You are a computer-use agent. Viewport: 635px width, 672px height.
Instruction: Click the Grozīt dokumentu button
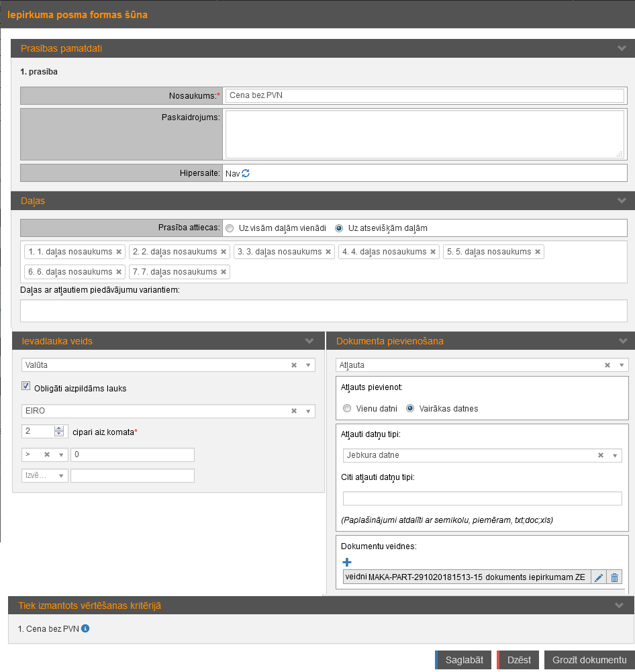click(589, 660)
